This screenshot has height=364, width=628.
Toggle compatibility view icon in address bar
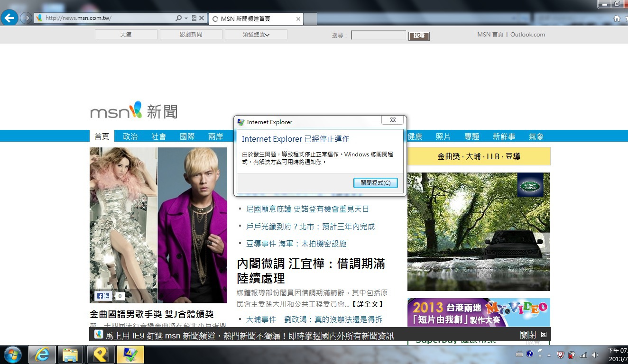[x=194, y=18]
